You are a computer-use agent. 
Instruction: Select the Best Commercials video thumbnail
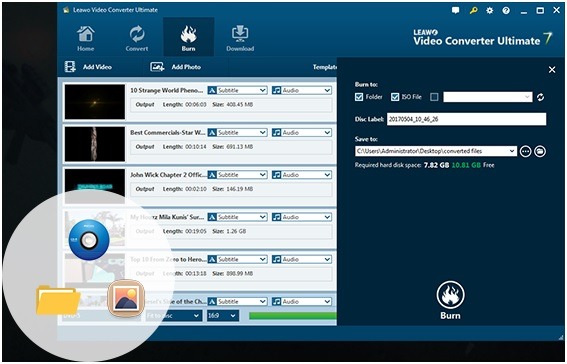tap(95, 144)
